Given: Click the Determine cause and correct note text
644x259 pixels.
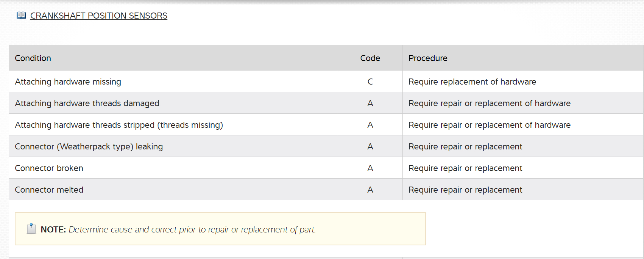Looking at the screenshot, I should point(192,229).
